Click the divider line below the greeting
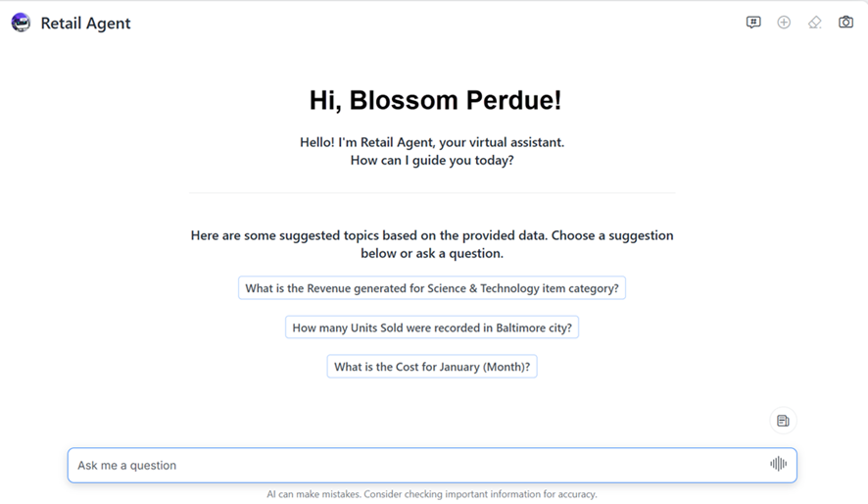The width and height of the screenshot is (868, 504). pyautogui.click(x=432, y=193)
